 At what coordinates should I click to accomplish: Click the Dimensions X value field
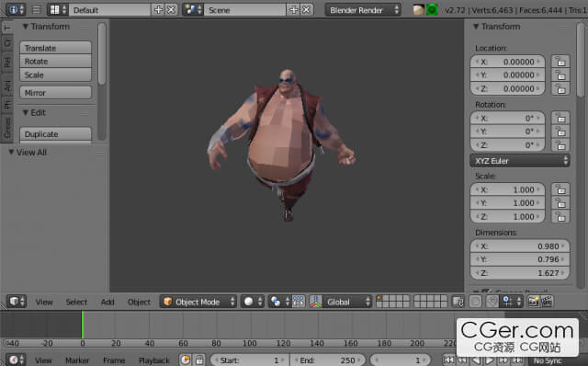click(520, 246)
